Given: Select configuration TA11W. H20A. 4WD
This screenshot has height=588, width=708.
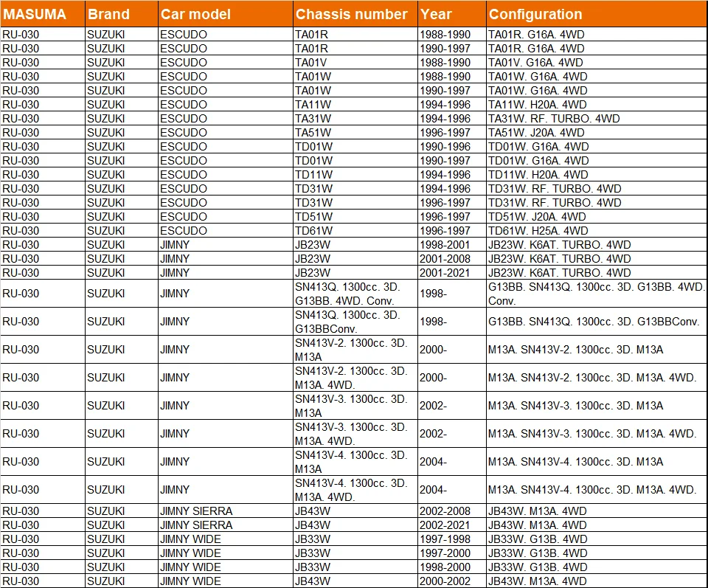Looking at the screenshot, I should [597, 104].
